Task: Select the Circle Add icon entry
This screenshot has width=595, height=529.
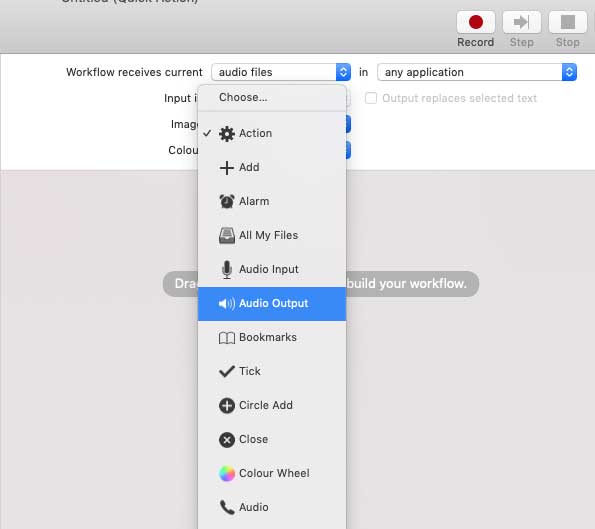Action: pyautogui.click(x=272, y=405)
